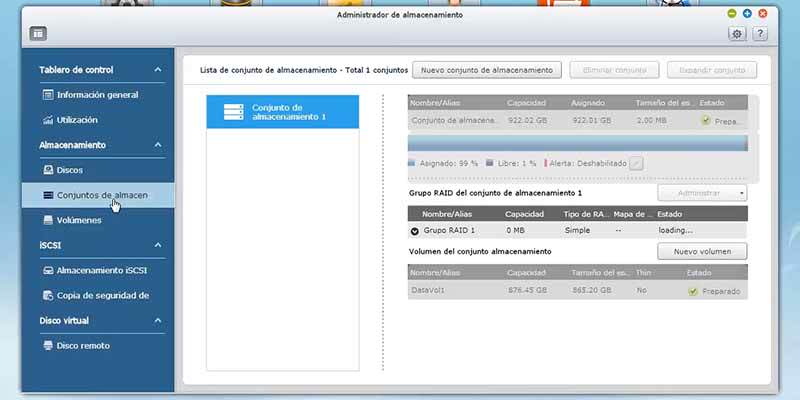Click the Información general icon

coord(48,95)
